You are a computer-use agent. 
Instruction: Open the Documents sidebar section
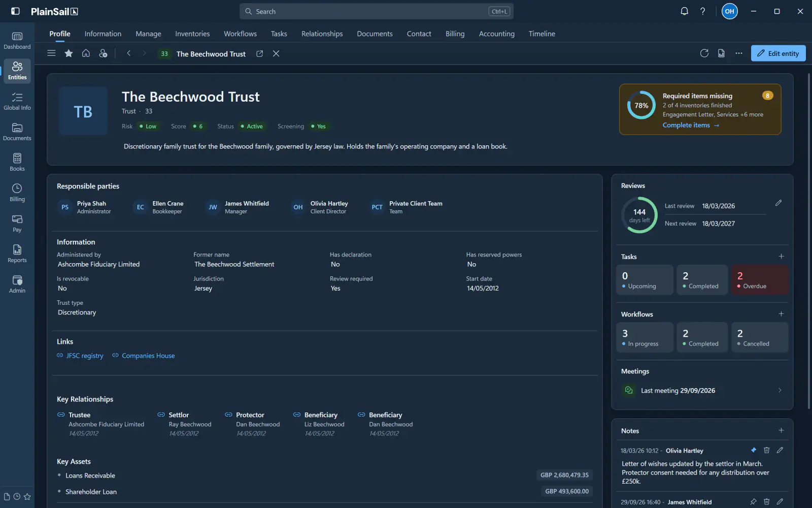click(17, 132)
